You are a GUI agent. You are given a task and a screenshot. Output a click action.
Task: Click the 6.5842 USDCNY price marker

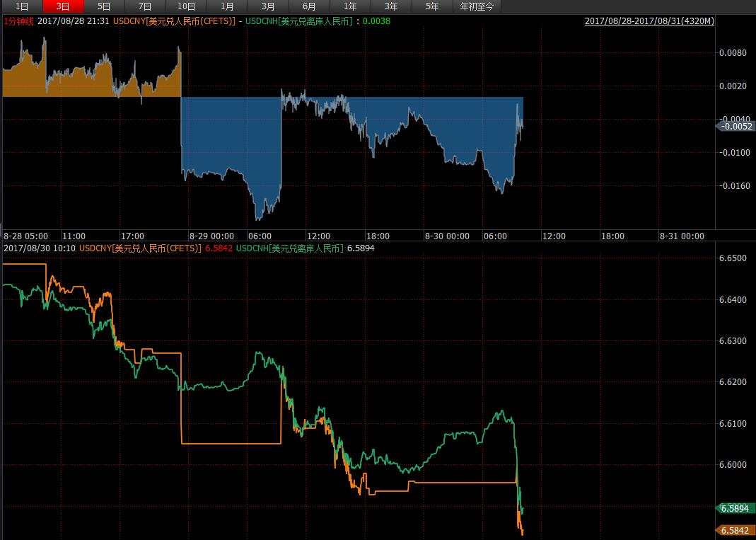point(735,530)
